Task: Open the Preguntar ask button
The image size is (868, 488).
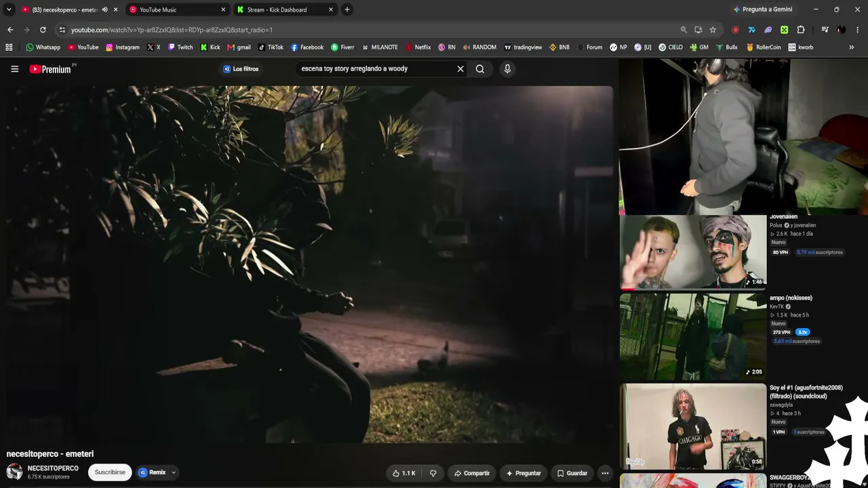Action: (x=524, y=473)
